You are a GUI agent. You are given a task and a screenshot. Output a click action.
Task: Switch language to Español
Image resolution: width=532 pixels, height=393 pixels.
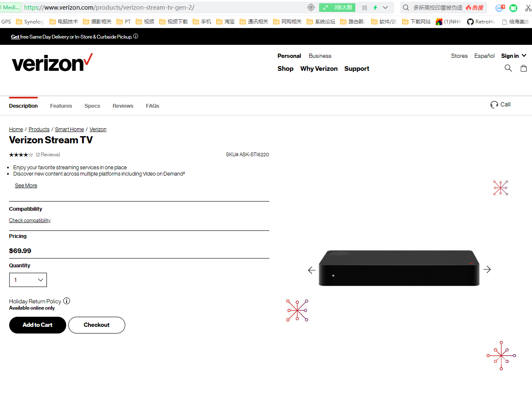[x=484, y=56]
